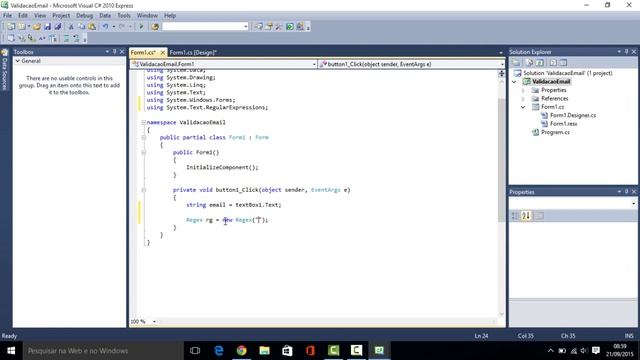Collapse the ValidacaoEmail project node
The image size is (640, 360).
click(514, 82)
